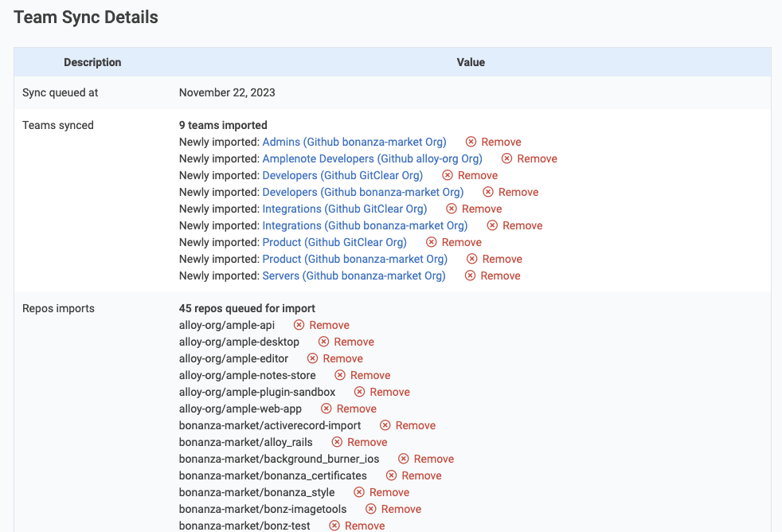This screenshot has height=532, width=782.
Task: Open Admins (Github bonanza-market Org) team link
Action: pyautogui.click(x=354, y=142)
